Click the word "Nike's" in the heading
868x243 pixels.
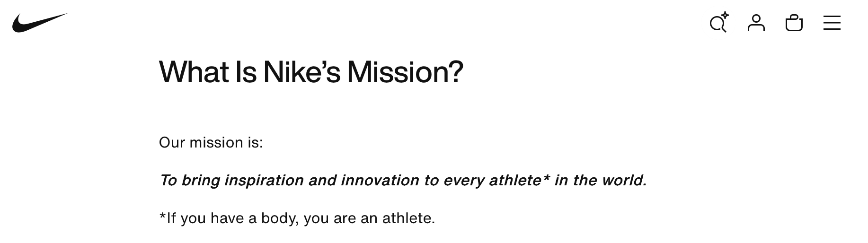[301, 72]
